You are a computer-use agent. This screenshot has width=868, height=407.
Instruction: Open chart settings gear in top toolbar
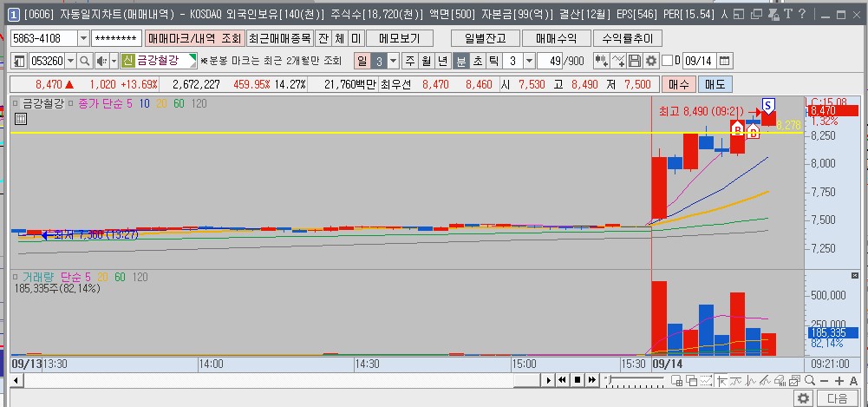point(651,61)
